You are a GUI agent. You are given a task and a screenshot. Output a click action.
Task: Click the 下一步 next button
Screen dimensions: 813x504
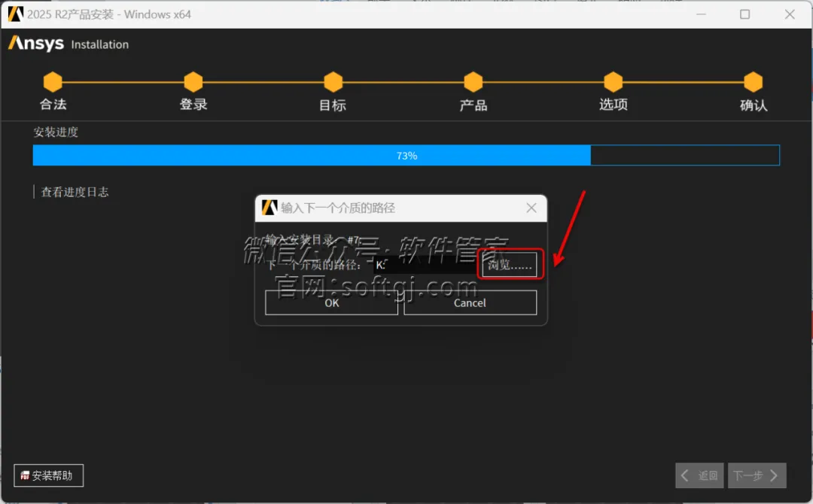757,475
